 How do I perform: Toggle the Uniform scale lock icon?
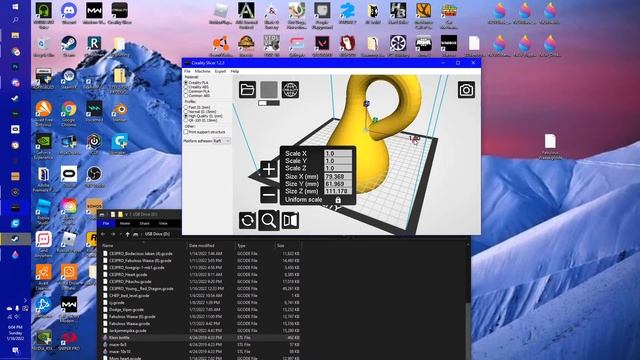[x=338, y=200]
